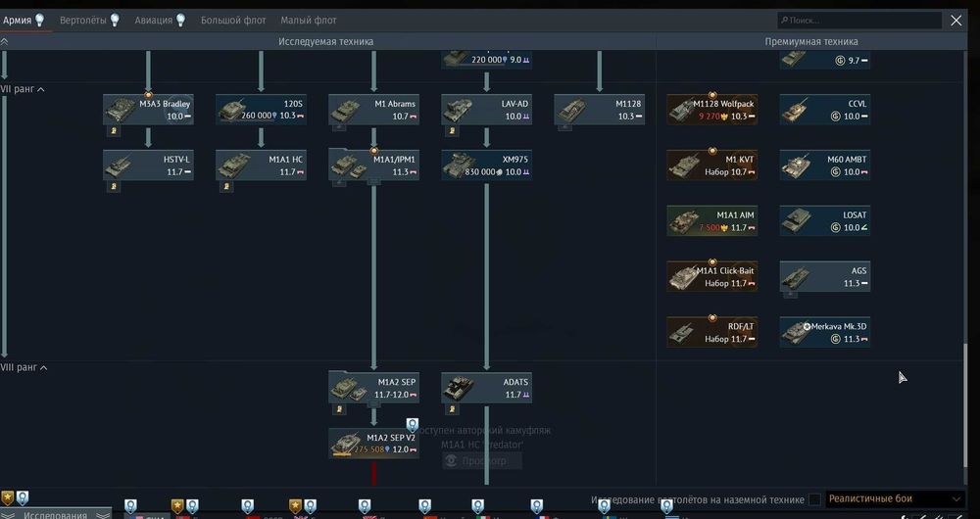Toggle helicopter research on ground vehicles checkbox
Viewport: 980px width, 519px height.
click(x=814, y=499)
